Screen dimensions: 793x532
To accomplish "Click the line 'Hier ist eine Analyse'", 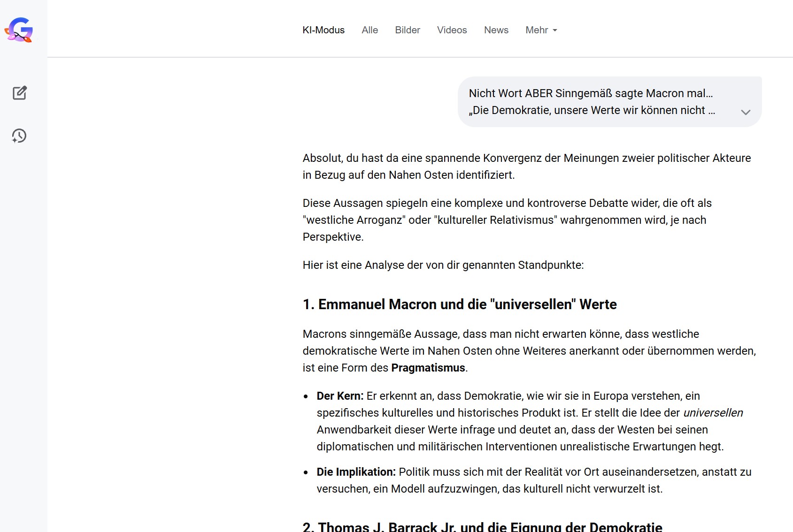I will 443,265.
